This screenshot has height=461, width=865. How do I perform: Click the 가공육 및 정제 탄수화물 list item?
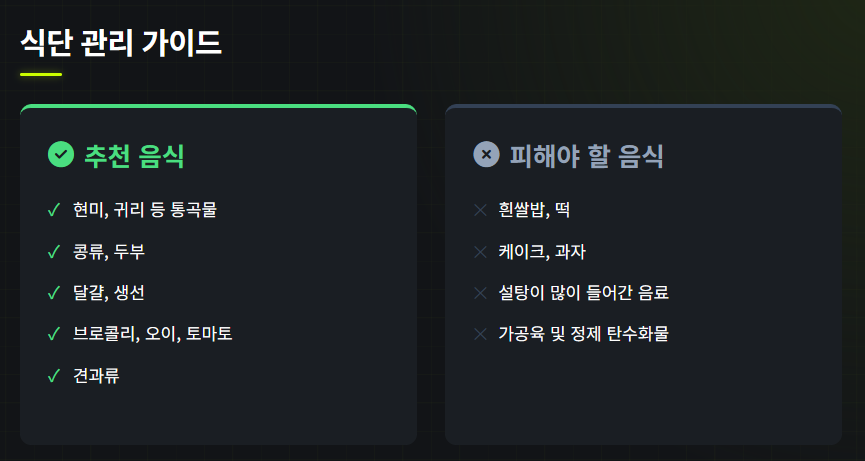584,334
